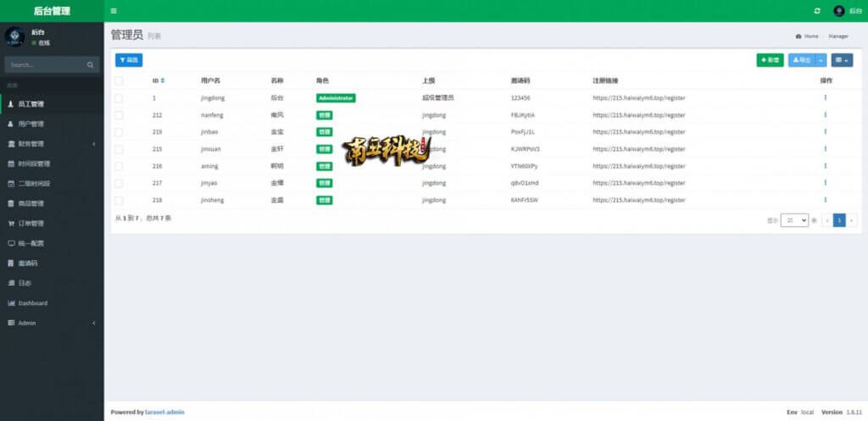Tick the checkbox for the jinbao row

(119, 132)
